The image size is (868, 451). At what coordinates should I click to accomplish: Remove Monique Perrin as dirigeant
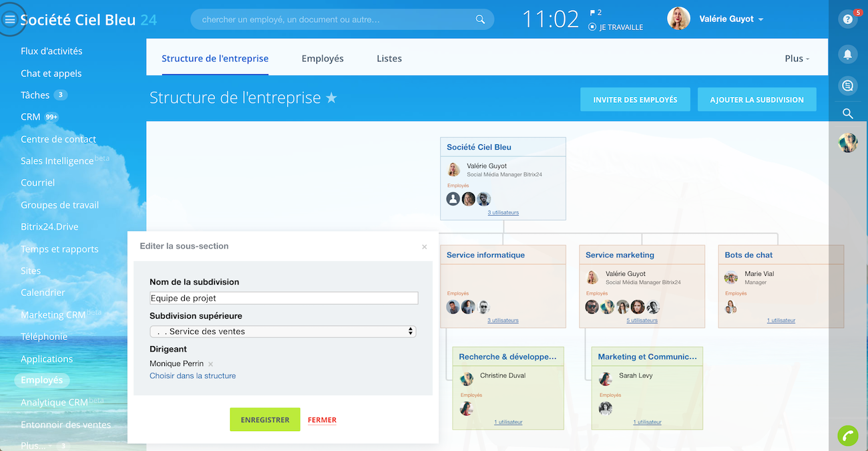pos(210,364)
